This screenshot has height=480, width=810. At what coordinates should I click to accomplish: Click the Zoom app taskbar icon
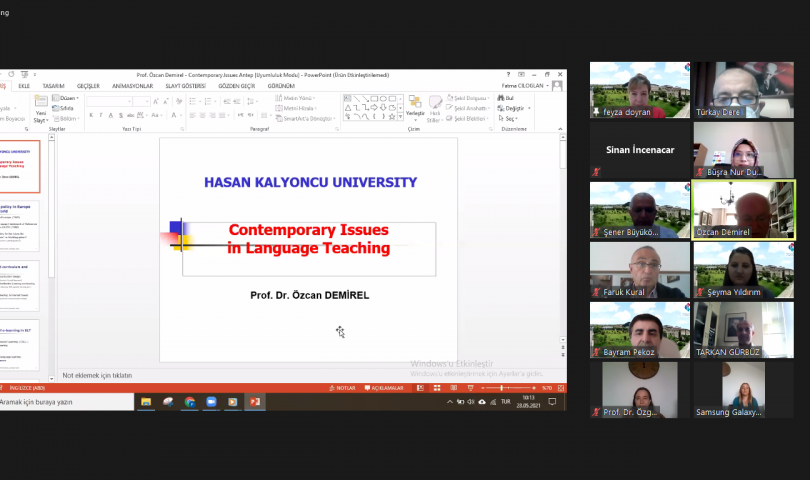211,402
